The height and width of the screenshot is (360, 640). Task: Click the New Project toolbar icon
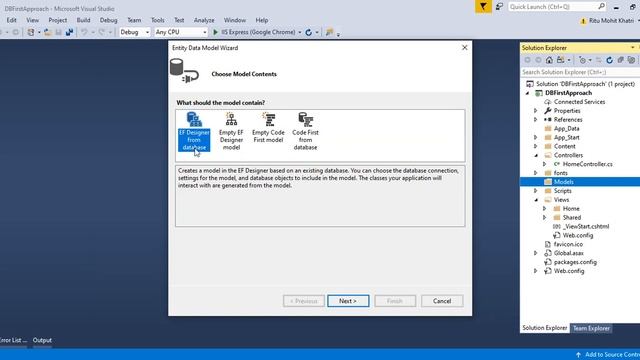click(x=31, y=32)
